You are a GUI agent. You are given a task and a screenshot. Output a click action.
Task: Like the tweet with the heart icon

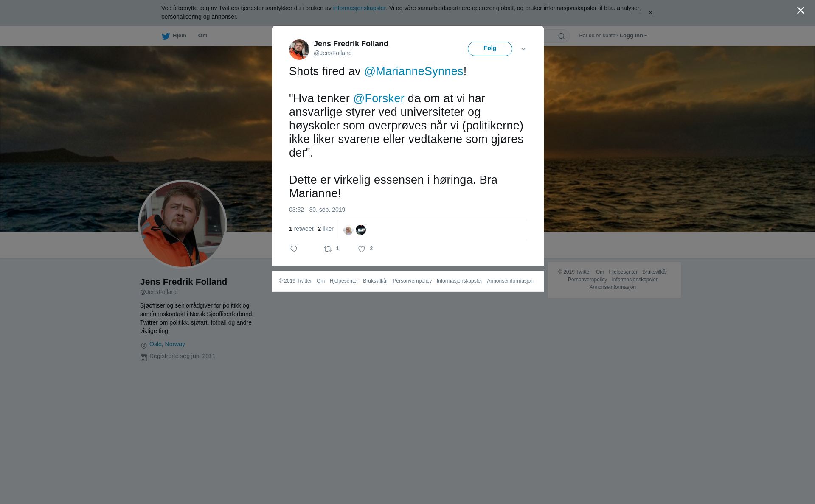point(362,249)
